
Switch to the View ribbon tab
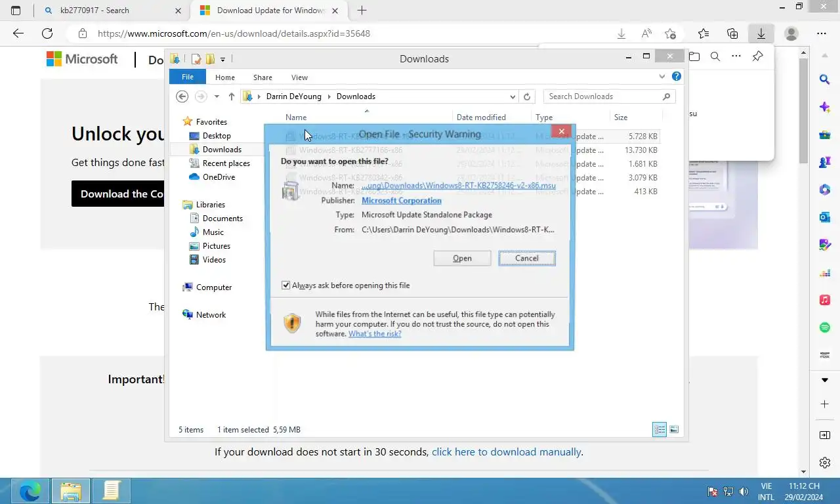click(x=299, y=77)
